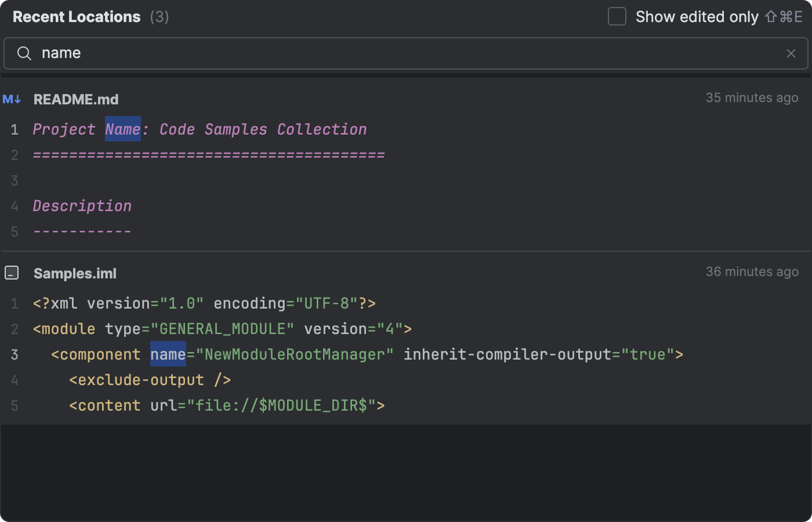Click the result count (3) label
The width and height of the screenshot is (812, 522).
[x=160, y=17]
